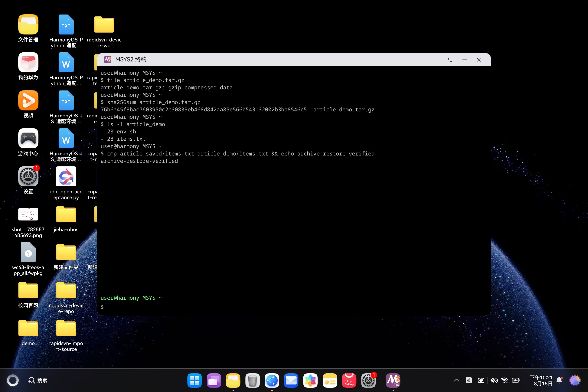Image resolution: width=588 pixels, height=392 pixels.
Task: Open the 新建文件夹 folder below jieba-ohos
Action: pyautogui.click(x=66, y=252)
